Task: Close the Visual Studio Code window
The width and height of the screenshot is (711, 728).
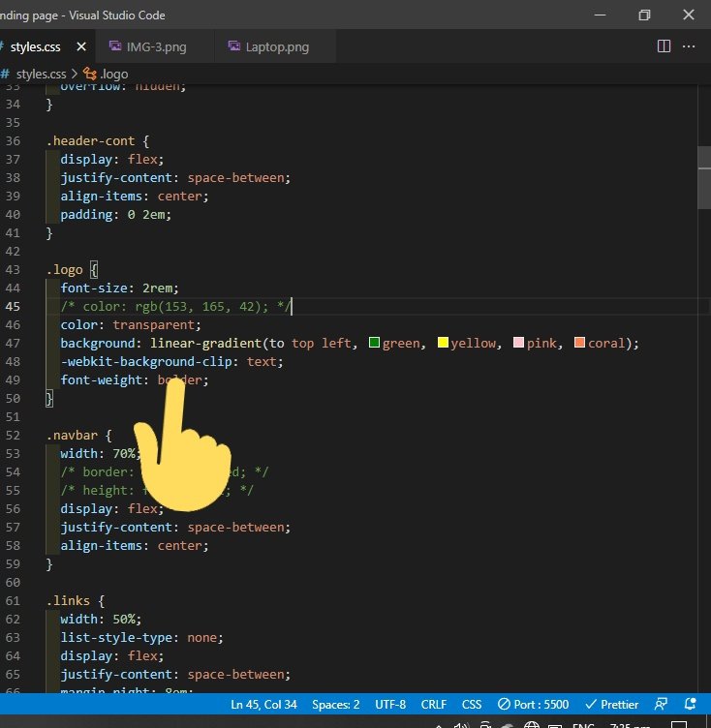Action: [x=689, y=15]
